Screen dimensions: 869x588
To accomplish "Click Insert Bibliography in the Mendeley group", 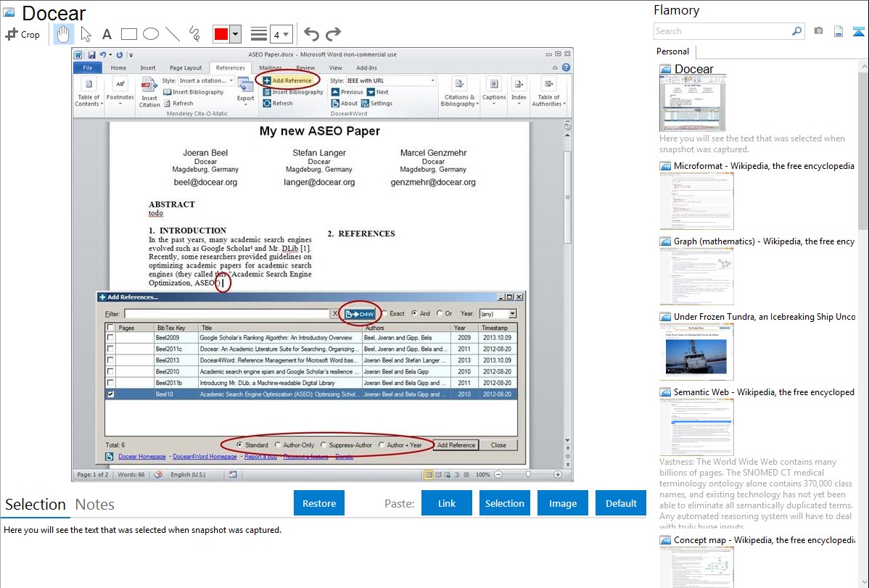I will pos(194,92).
